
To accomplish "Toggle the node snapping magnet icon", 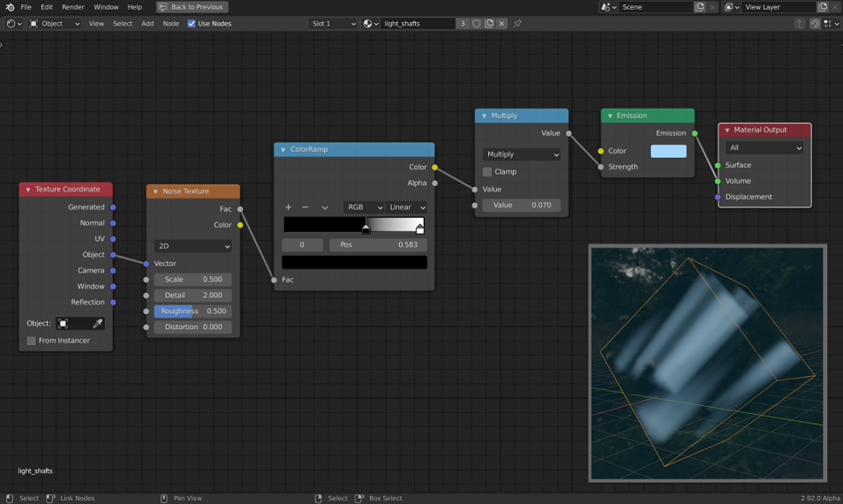I will coord(815,24).
